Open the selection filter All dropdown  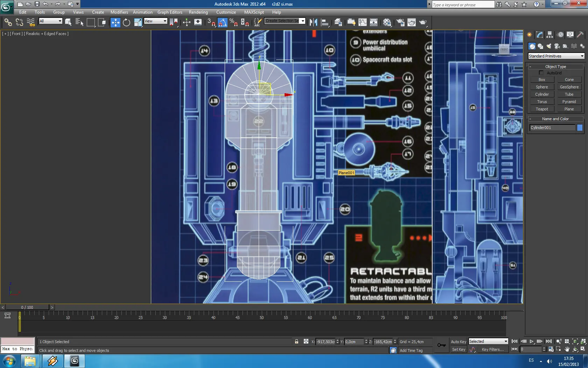[x=50, y=21]
